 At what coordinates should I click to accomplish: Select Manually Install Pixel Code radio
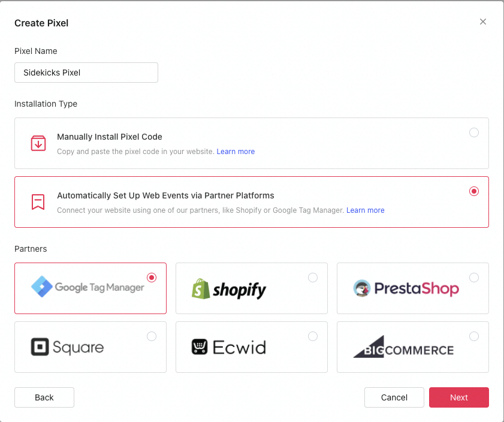(x=474, y=132)
